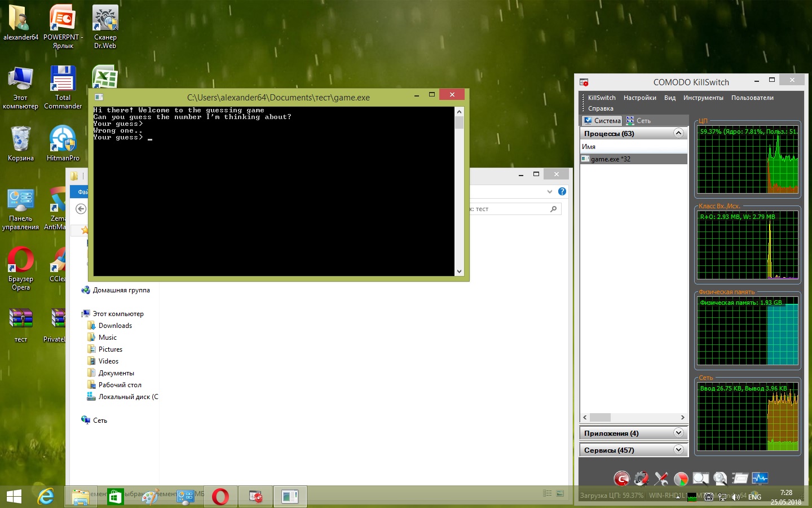Open the Настройки menu

[x=639, y=98]
